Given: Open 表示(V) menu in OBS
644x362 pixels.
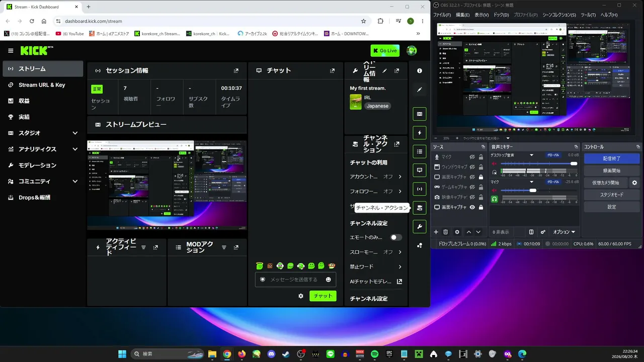Looking at the screenshot, I should click(x=481, y=15).
